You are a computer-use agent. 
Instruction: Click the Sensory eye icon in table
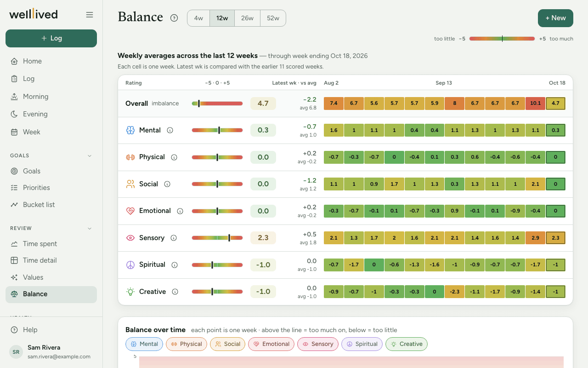click(x=130, y=238)
